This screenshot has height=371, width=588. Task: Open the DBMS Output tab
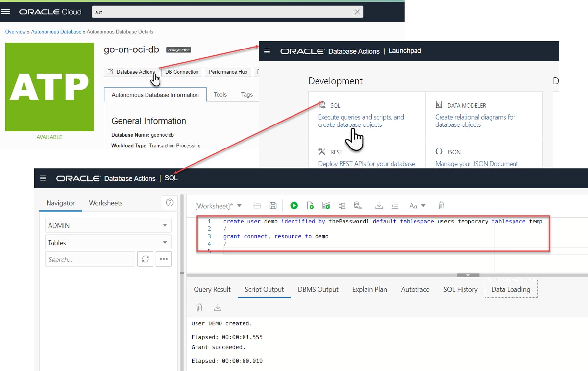[318, 289]
